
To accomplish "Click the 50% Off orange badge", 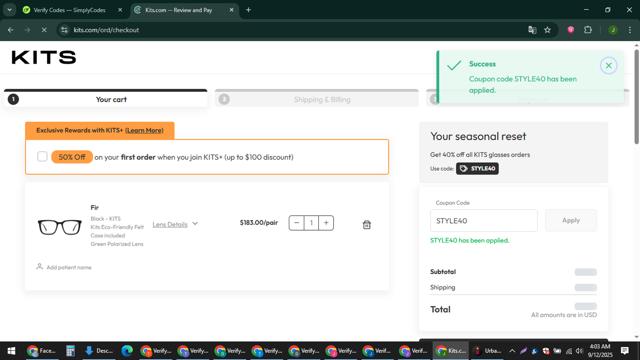I will pos(72,157).
